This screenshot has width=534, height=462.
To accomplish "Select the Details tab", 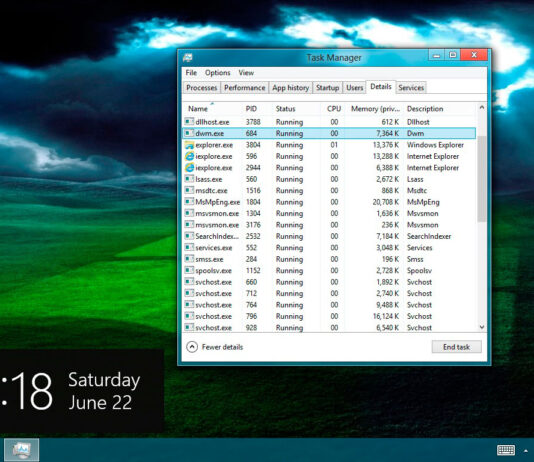I will (x=381, y=87).
